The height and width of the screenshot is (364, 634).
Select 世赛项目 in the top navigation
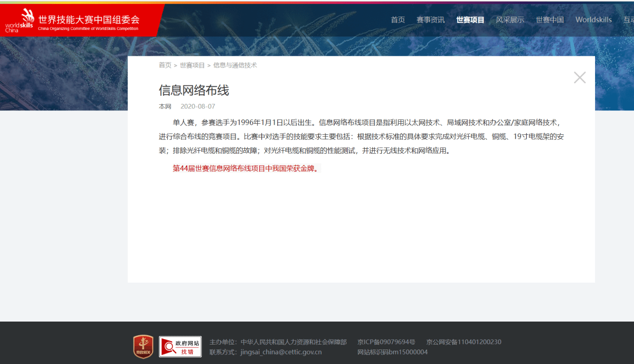tap(470, 20)
